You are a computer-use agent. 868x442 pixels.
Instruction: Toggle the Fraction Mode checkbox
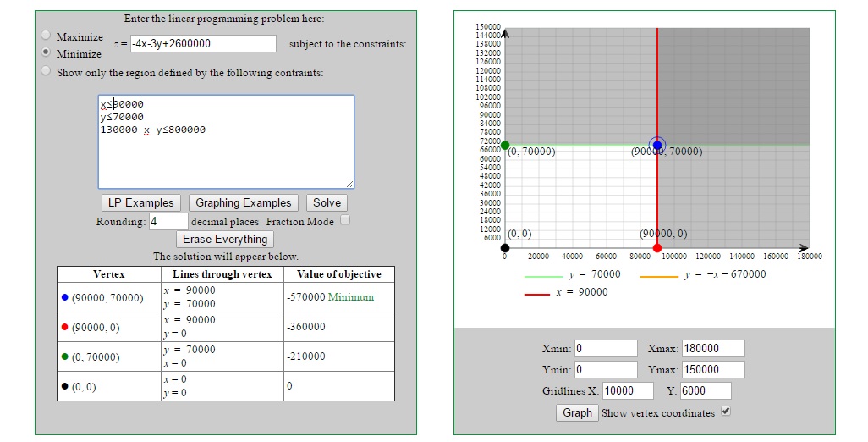point(344,220)
